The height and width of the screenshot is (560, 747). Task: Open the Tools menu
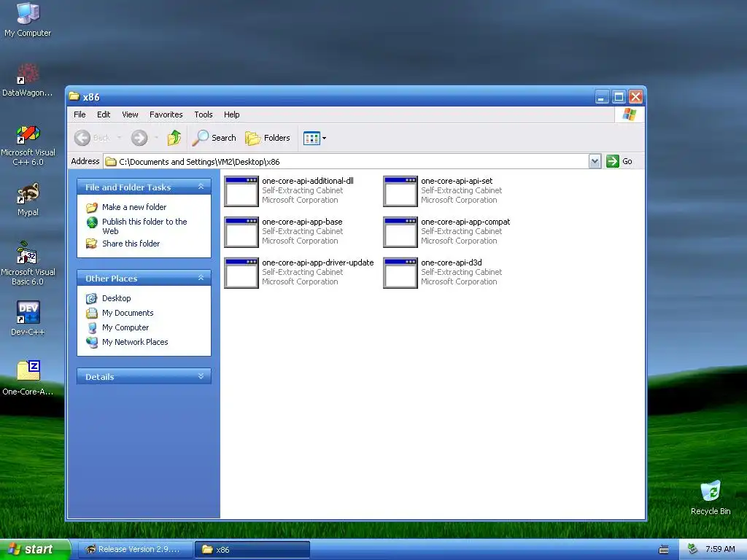click(x=204, y=114)
